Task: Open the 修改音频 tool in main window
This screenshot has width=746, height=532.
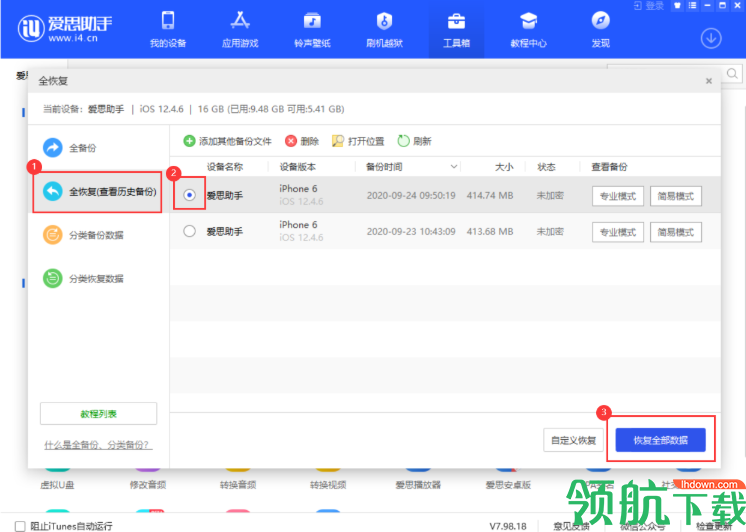Action: (x=147, y=478)
